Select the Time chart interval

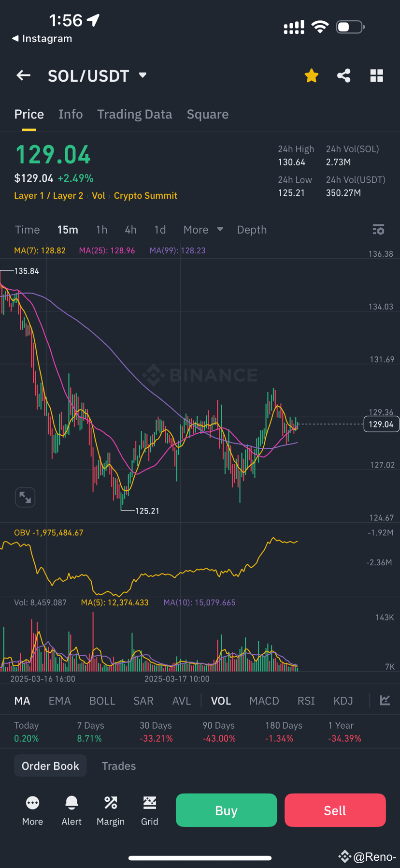(x=28, y=230)
